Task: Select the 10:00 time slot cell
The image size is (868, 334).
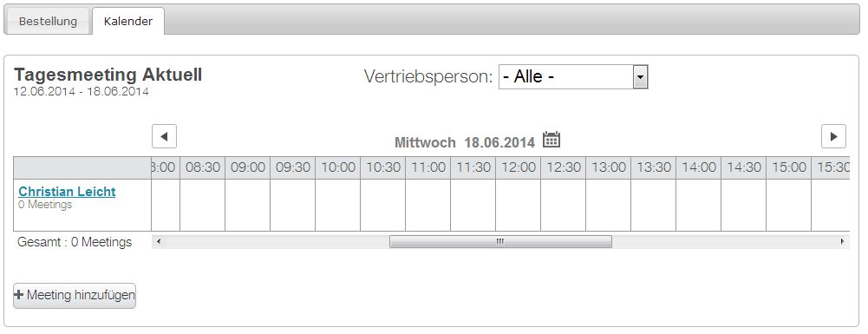Action: coord(337,205)
